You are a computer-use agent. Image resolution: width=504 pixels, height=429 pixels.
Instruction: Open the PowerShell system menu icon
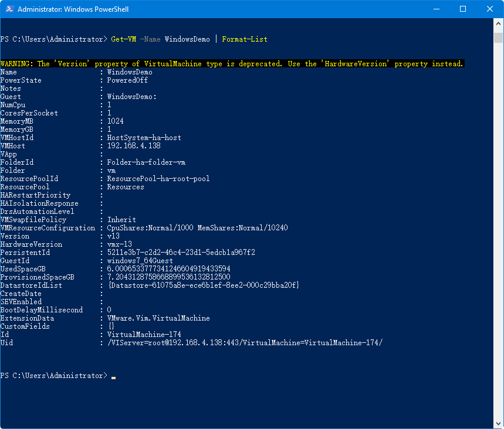(x=8, y=9)
